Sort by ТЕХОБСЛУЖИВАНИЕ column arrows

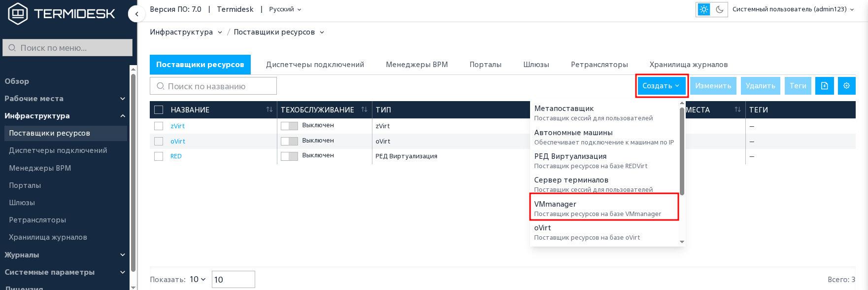pos(365,109)
